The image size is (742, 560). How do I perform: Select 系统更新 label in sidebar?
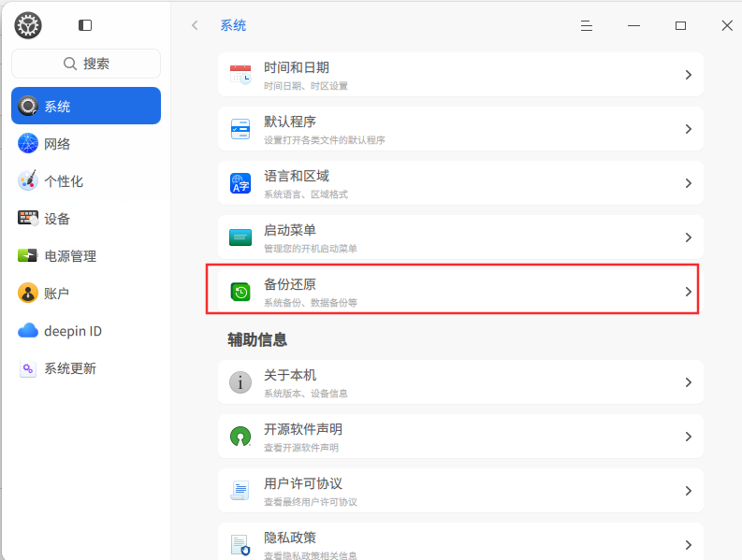point(70,368)
